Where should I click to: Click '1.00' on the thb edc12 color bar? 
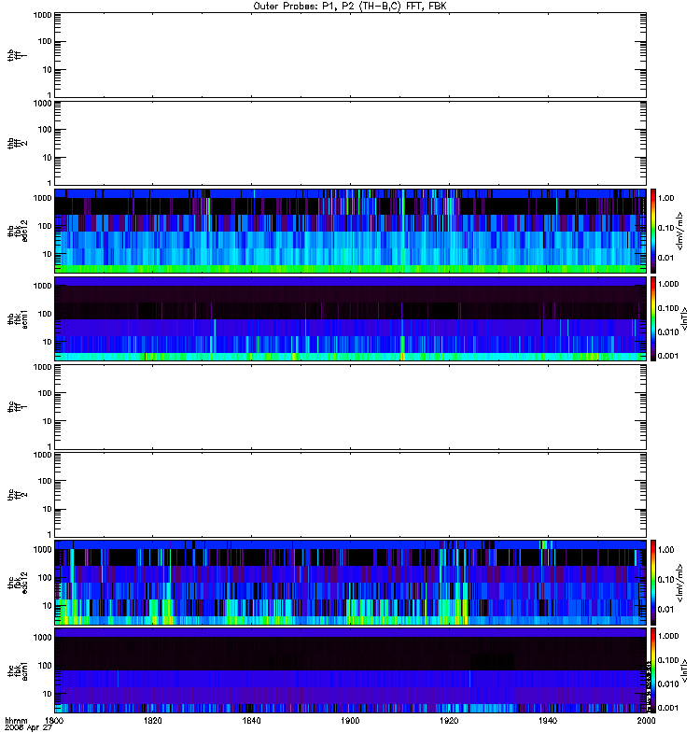[665, 198]
